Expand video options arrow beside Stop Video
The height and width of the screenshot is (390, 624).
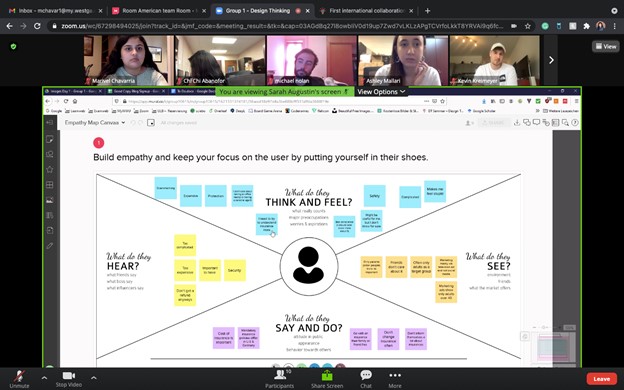click(94, 378)
